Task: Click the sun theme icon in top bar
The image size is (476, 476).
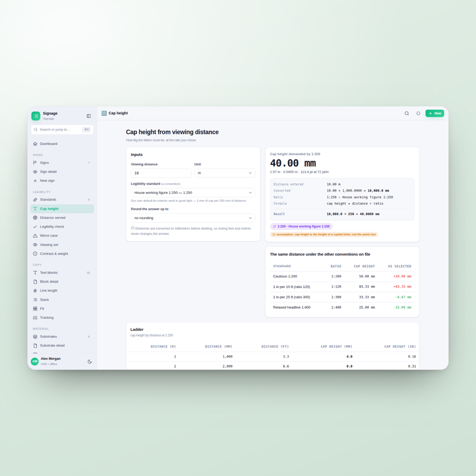Action: click(418, 113)
